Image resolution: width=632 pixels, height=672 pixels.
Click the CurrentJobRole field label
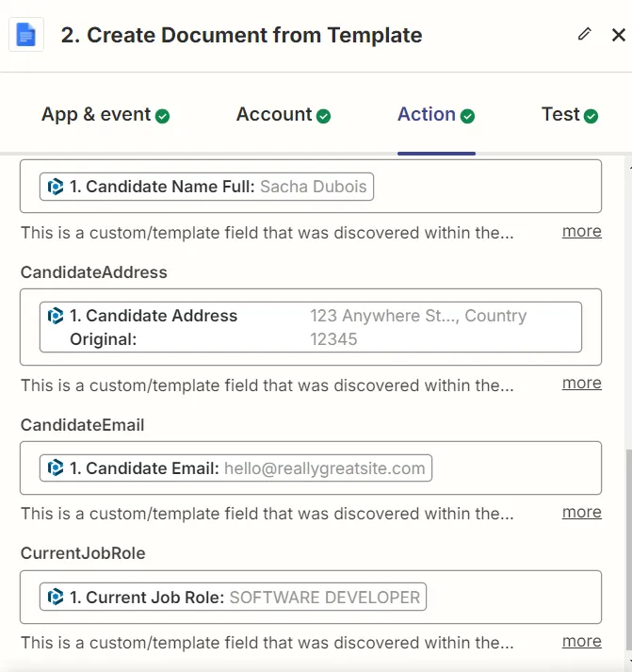tap(83, 553)
